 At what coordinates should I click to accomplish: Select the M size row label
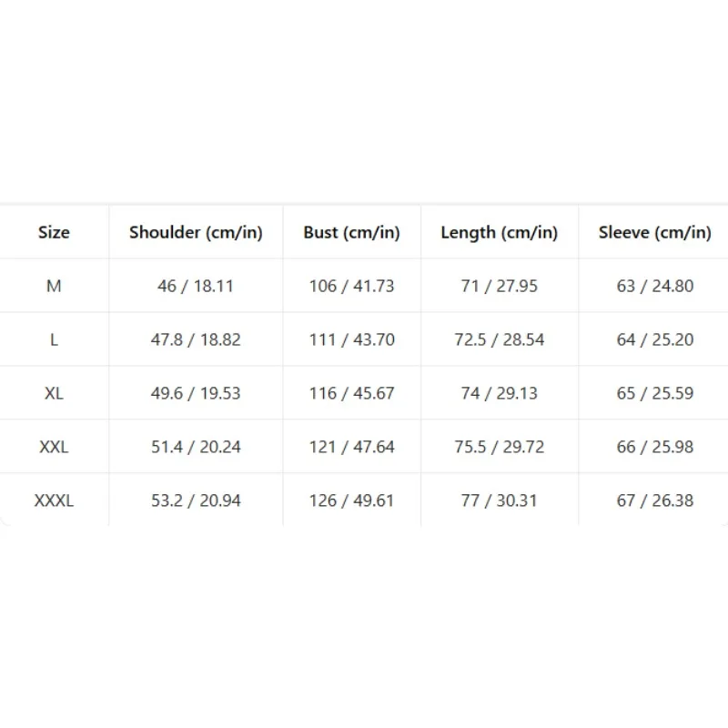tap(54, 286)
